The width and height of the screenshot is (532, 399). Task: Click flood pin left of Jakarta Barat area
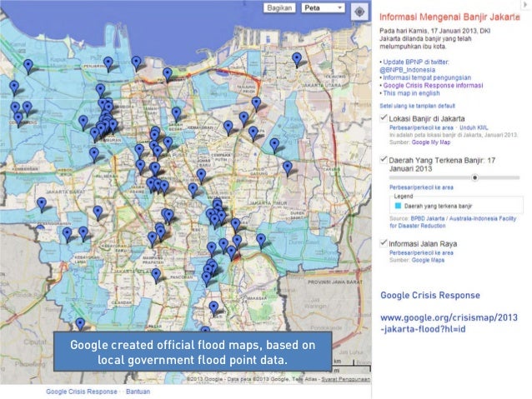42,205
